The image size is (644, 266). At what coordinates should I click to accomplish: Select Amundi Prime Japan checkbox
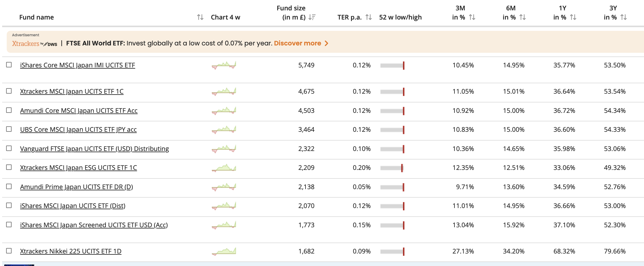click(x=9, y=186)
